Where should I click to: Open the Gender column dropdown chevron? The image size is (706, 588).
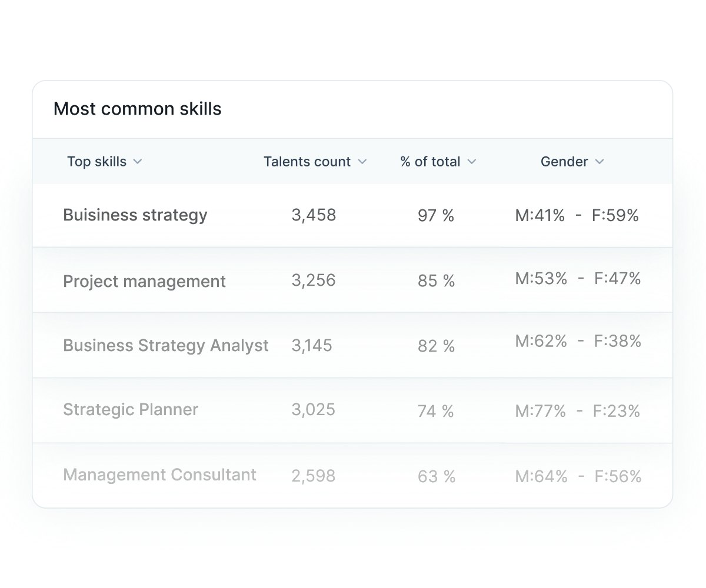point(600,162)
